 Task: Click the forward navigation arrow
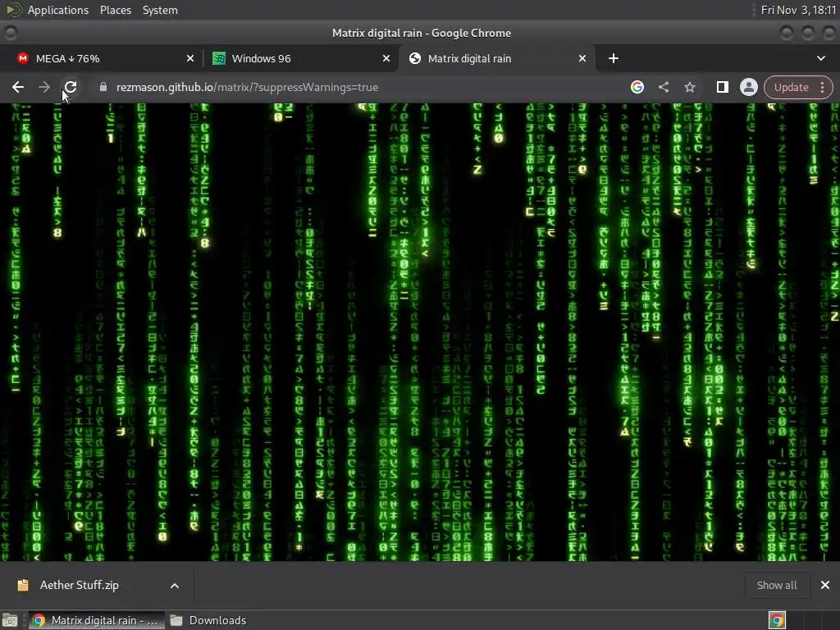click(x=44, y=87)
